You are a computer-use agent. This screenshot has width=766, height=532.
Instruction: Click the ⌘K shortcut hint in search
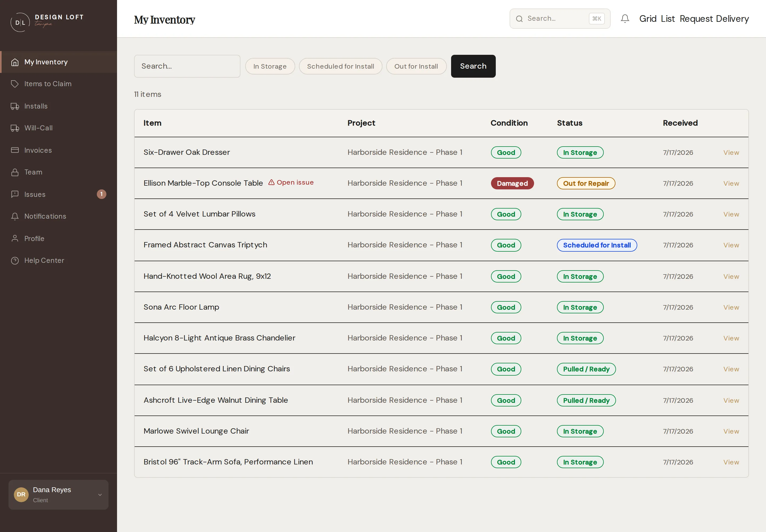tap(597, 19)
